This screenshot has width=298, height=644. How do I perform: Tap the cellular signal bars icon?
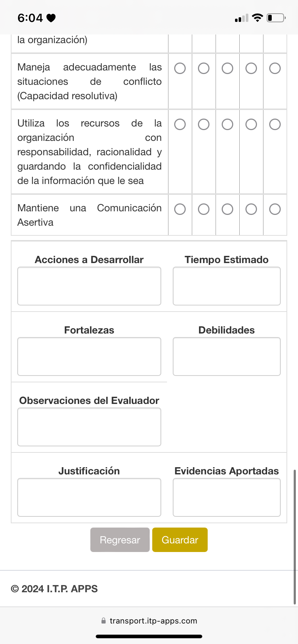241,18
